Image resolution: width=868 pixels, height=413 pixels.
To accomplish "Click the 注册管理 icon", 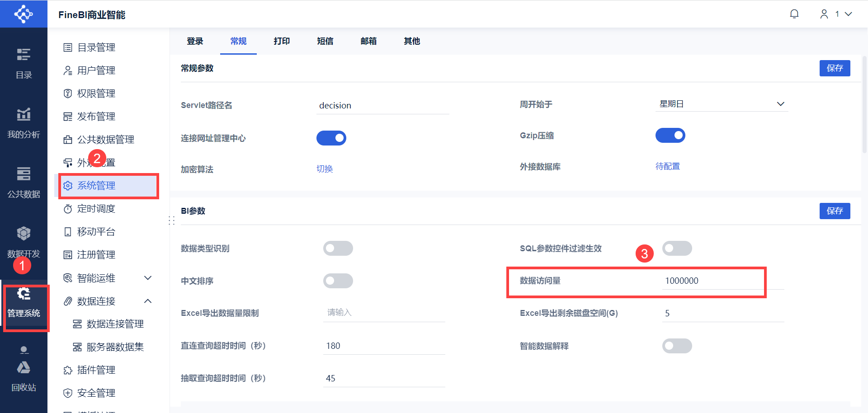I will [x=68, y=255].
